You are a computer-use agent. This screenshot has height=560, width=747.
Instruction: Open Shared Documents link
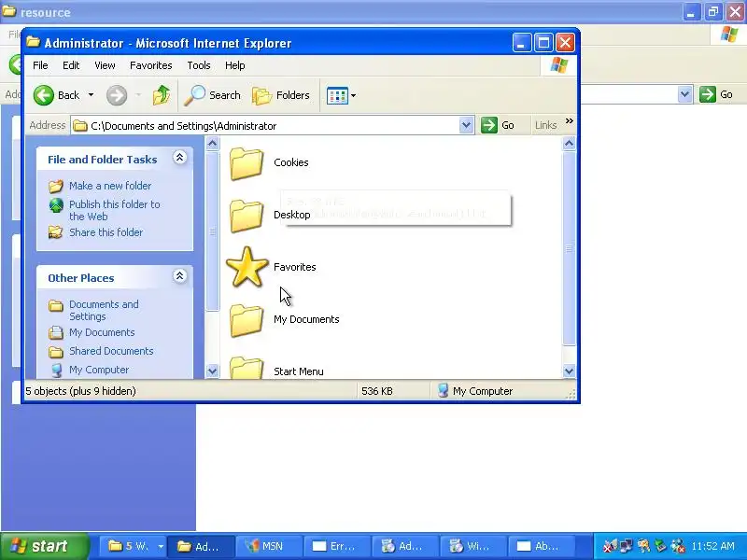(x=111, y=351)
